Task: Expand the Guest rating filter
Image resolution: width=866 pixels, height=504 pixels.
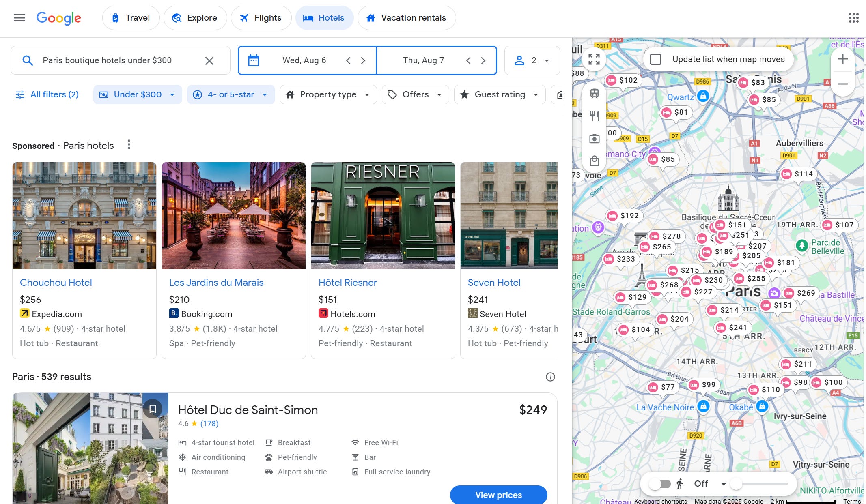Action: (x=499, y=94)
